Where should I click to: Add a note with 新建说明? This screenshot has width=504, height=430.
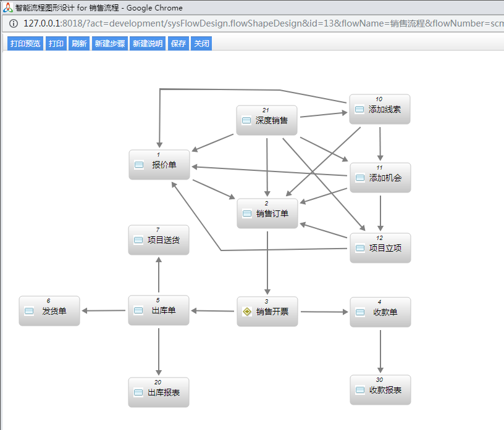pyautogui.click(x=148, y=44)
